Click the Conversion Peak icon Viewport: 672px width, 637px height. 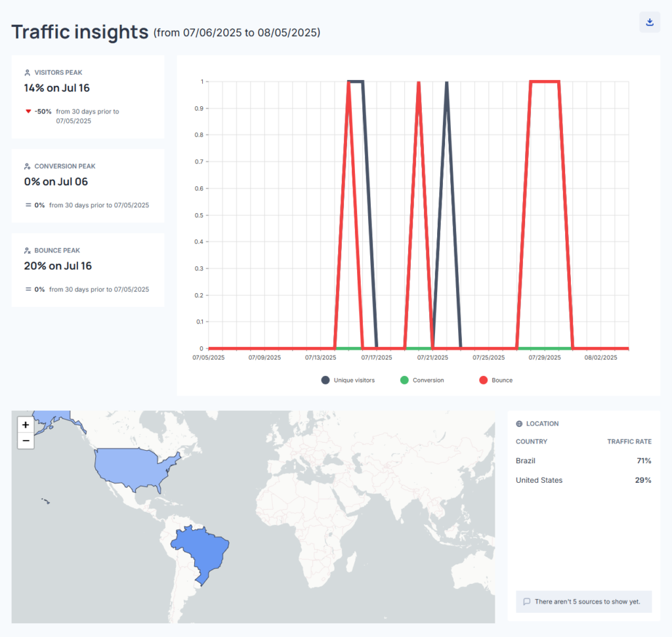[28, 167]
